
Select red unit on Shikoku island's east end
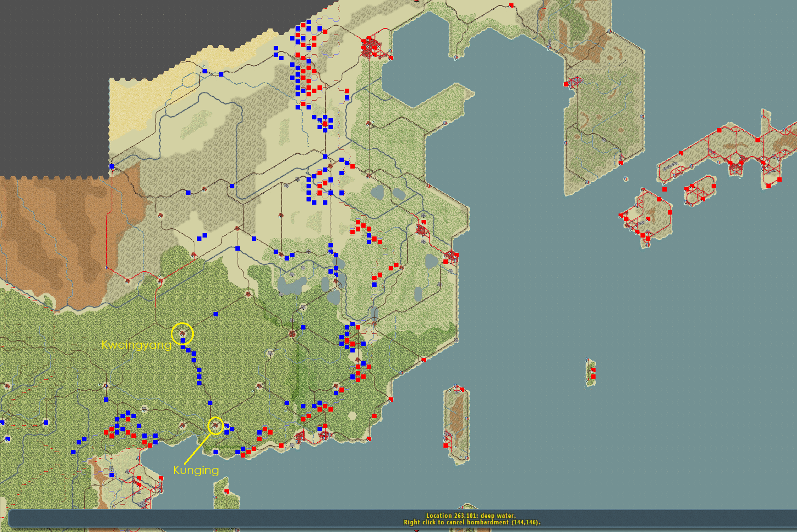[714, 186]
